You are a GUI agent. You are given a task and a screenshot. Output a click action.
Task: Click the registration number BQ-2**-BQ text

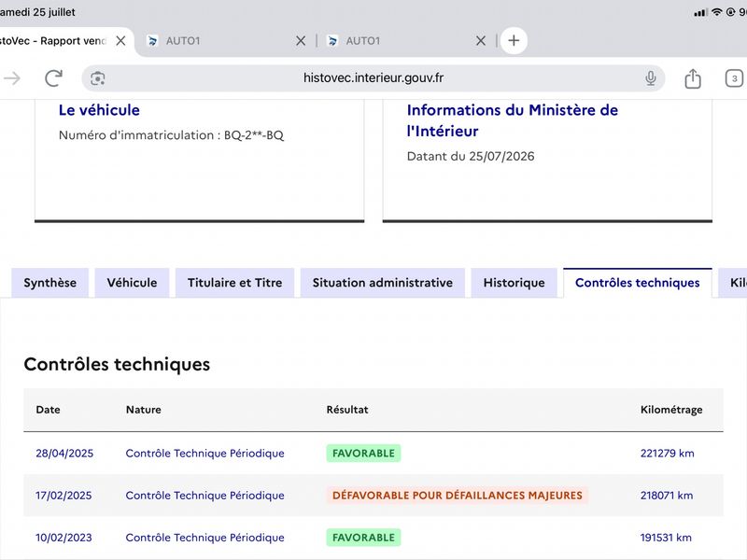point(253,135)
